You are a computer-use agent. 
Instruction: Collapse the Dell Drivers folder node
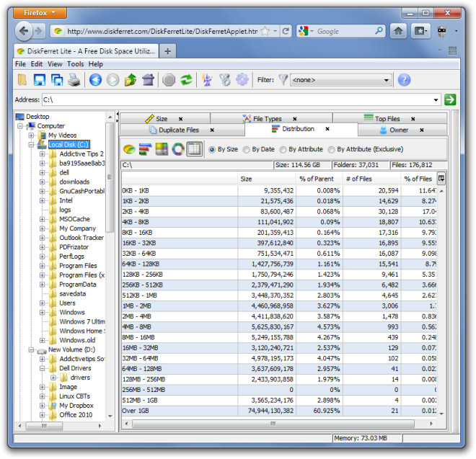(43, 369)
